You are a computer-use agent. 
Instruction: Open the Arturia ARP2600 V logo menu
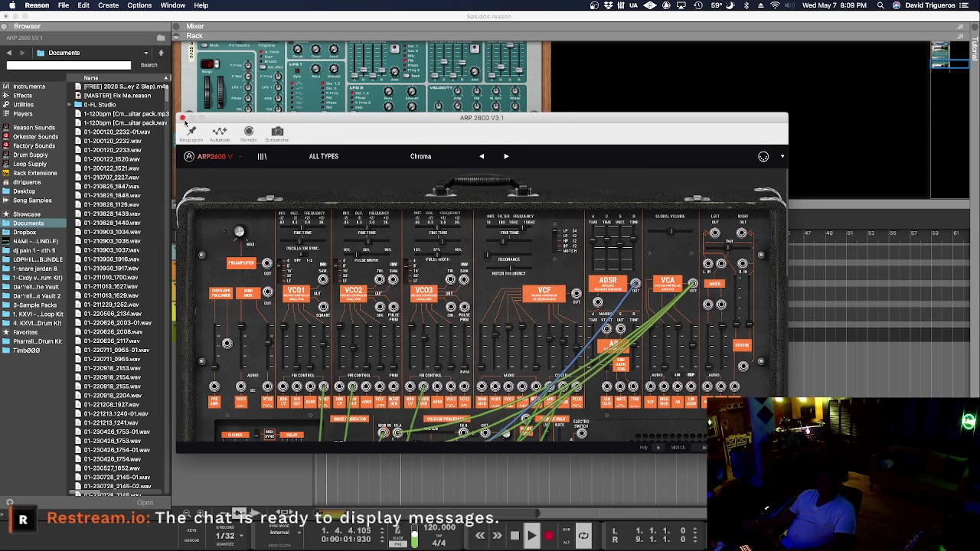pos(208,156)
